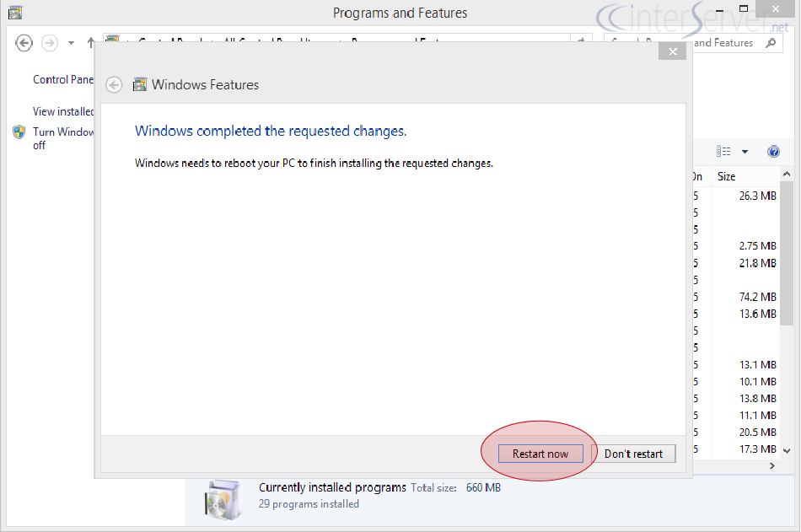
Task: Click the search magnifier icon
Action: 771,43
